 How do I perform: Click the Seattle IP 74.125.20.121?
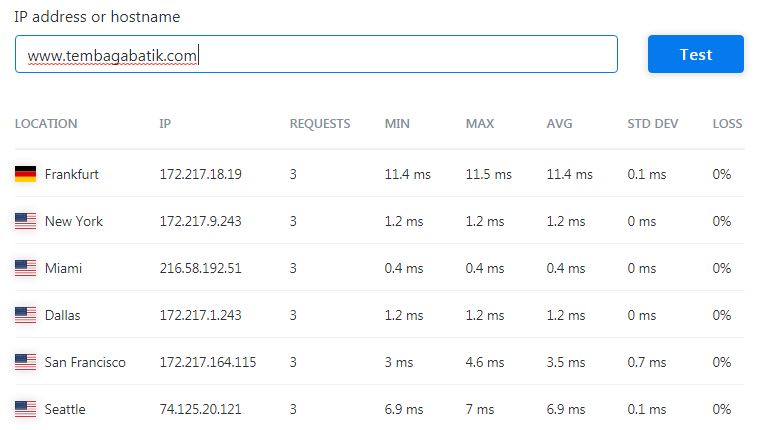tap(201, 409)
